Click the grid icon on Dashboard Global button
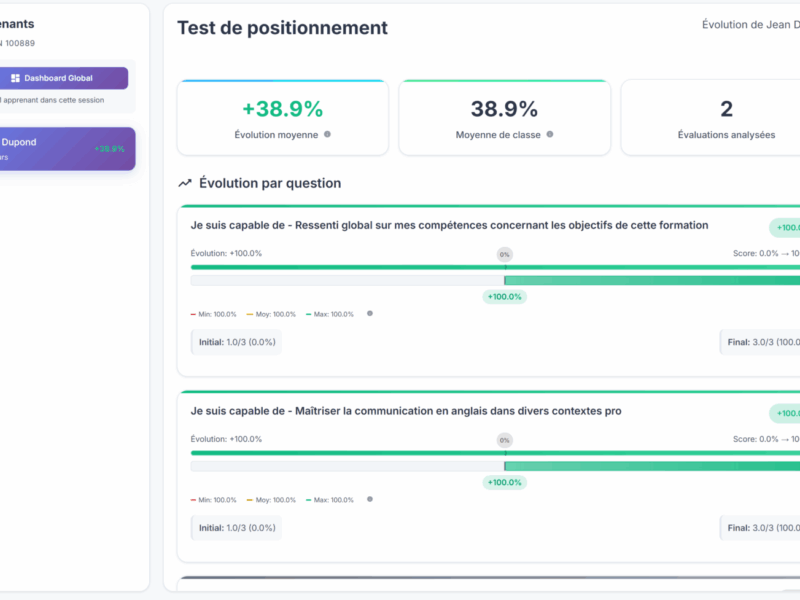The height and width of the screenshot is (600, 800). pos(15,78)
